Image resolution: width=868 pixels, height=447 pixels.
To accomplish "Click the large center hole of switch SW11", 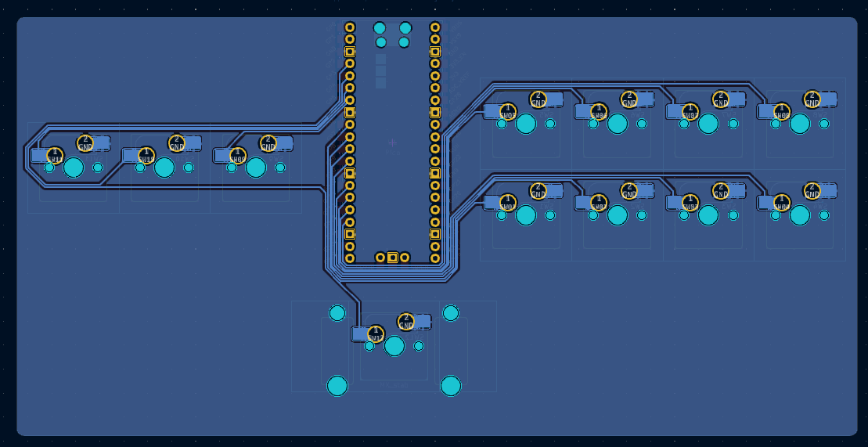I will (x=74, y=168).
